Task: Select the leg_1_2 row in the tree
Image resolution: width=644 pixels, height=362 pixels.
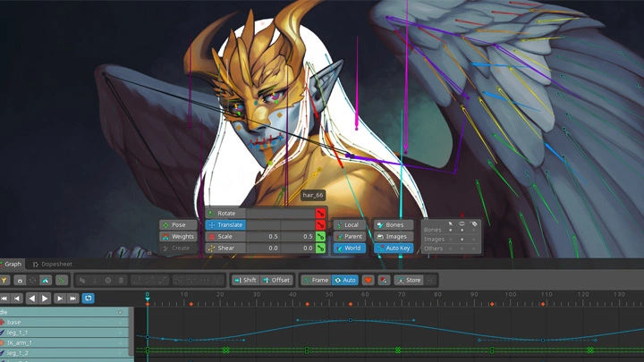Action: click(64, 353)
